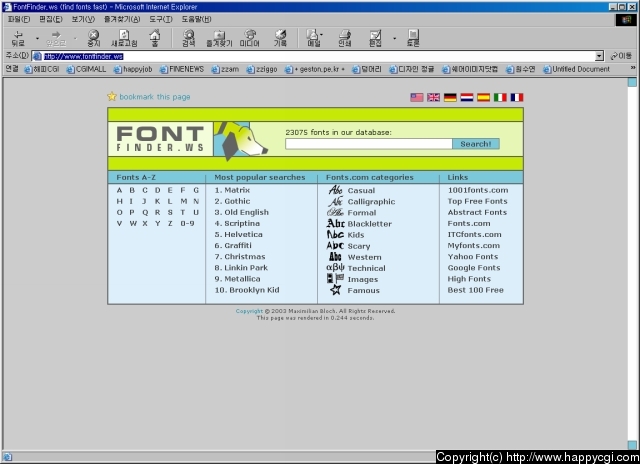
Task: Open the Help menu
Action: (196, 19)
